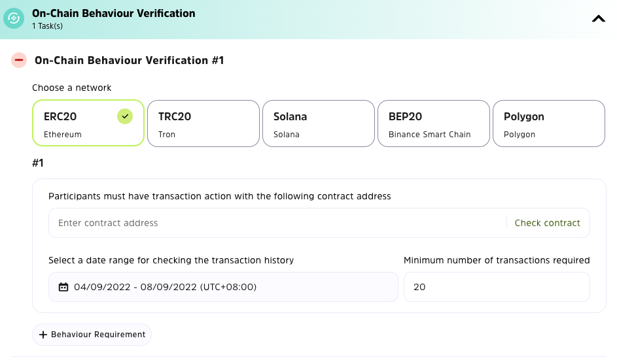Click the Check contract link

point(547,223)
